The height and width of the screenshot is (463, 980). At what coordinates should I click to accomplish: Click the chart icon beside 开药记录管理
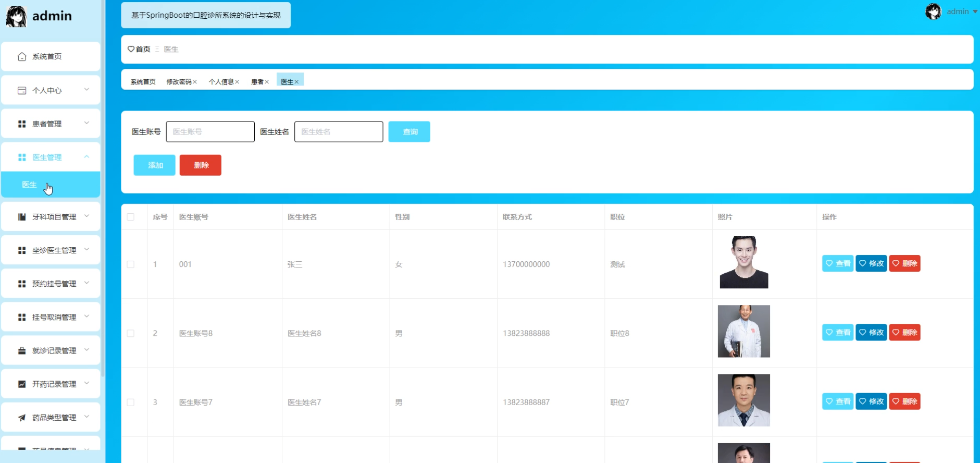pyautogui.click(x=22, y=384)
